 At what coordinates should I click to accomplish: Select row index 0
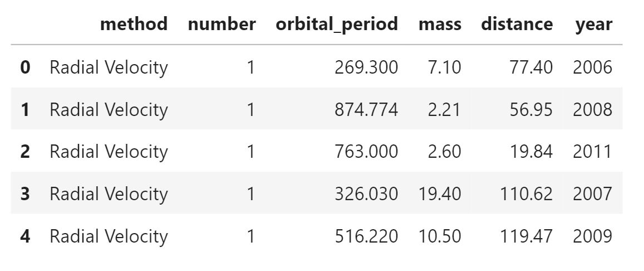coord(25,67)
